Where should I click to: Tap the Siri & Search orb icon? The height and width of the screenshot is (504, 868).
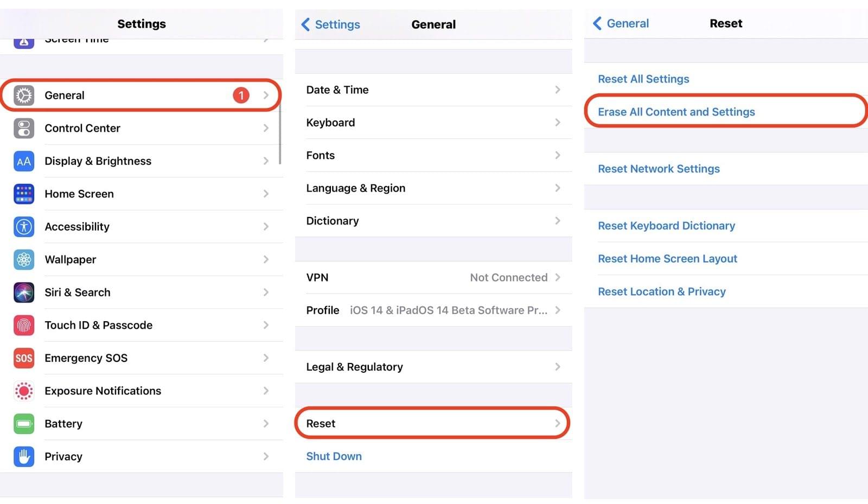(24, 292)
